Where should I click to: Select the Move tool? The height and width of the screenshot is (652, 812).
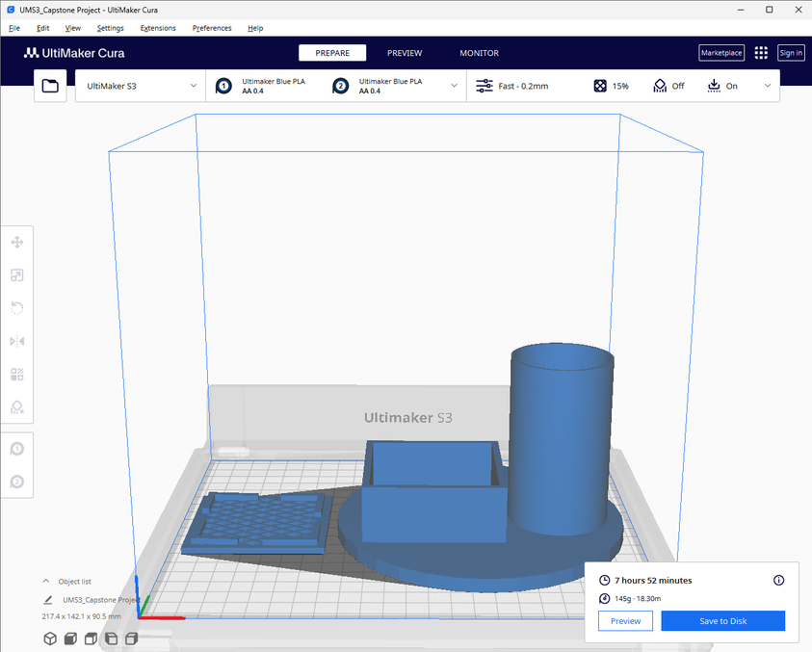[x=17, y=243]
